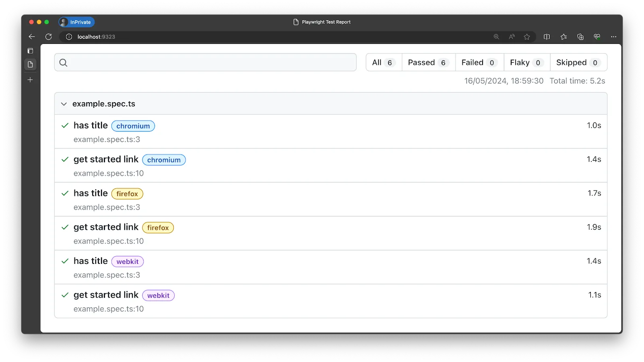Viewport: 644px width, 362px height.
Task: Click the example.spec.ts file header name
Action: point(104,104)
